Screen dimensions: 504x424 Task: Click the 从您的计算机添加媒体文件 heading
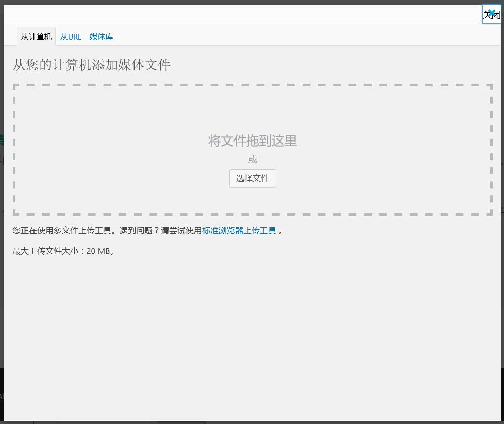pos(91,65)
